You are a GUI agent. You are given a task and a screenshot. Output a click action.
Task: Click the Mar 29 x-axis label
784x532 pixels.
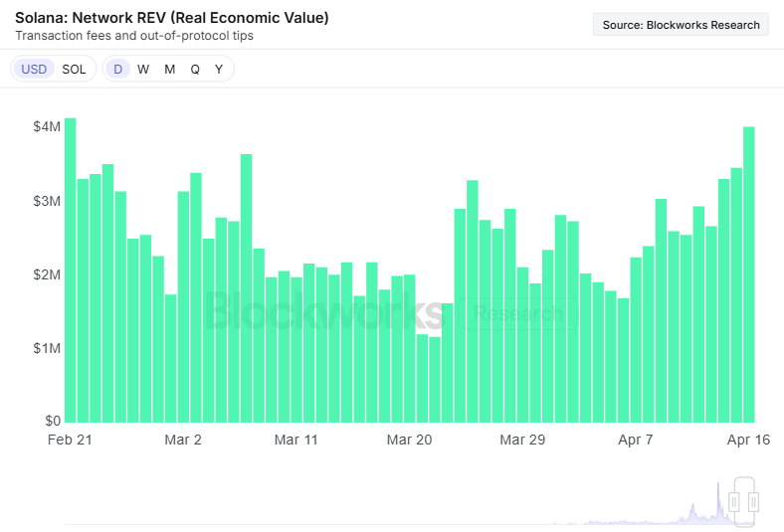click(x=522, y=440)
